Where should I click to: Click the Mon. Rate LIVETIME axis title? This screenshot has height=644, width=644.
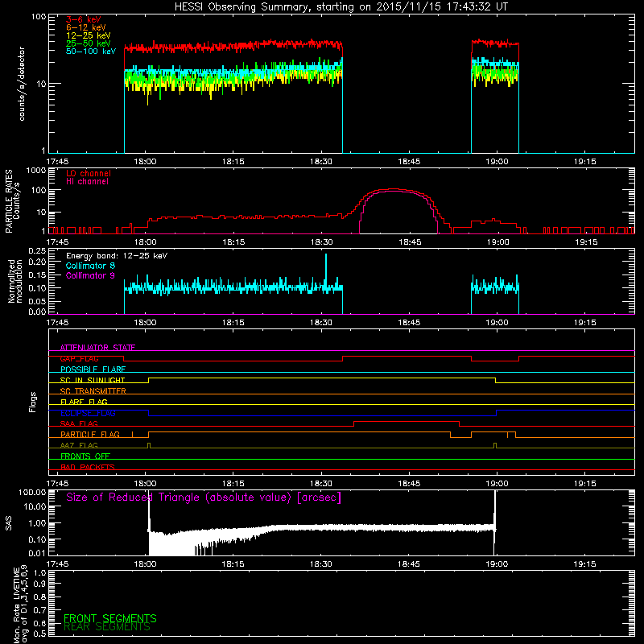(x=21, y=605)
